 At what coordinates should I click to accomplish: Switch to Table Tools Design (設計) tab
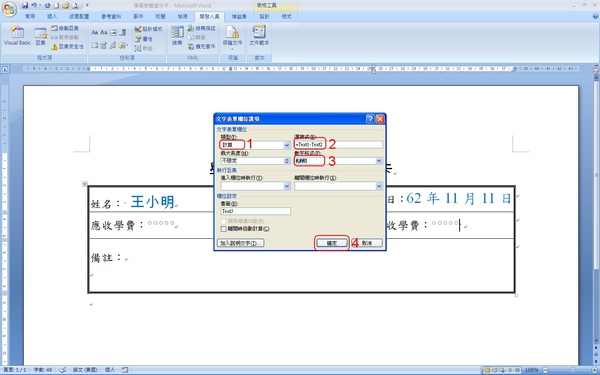pyautogui.click(x=264, y=17)
